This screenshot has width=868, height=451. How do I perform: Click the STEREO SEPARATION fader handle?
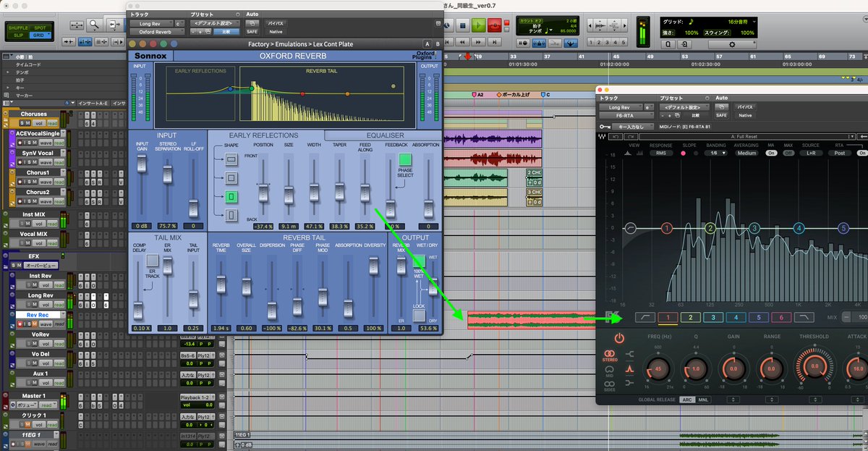pyautogui.click(x=168, y=176)
